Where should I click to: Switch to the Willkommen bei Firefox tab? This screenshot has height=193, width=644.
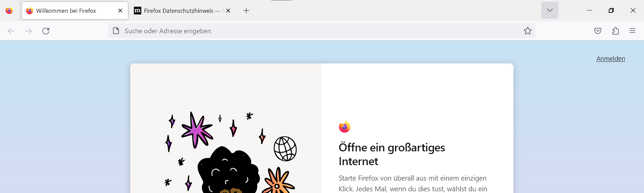click(x=75, y=10)
